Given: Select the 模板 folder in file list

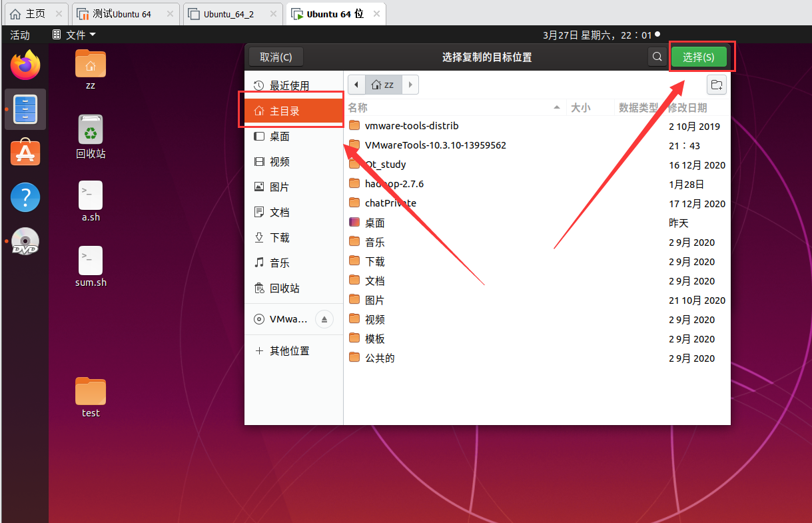Looking at the screenshot, I should click(x=537, y=338).
